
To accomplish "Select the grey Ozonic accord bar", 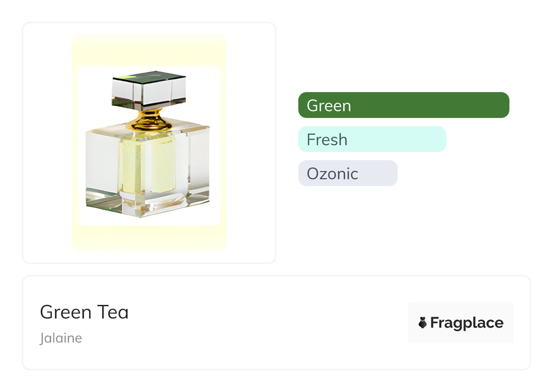I will click(x=348, y=173).
